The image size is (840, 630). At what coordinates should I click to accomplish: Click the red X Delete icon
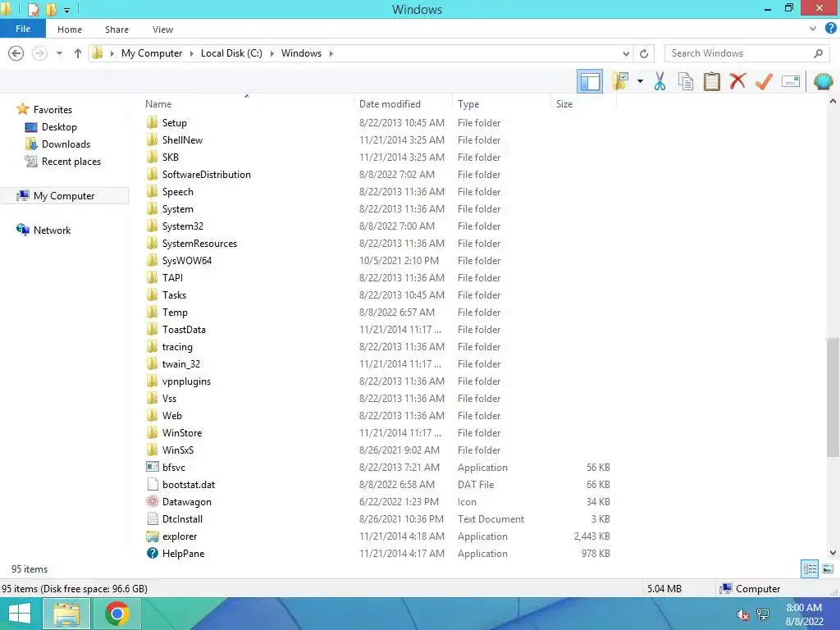(737, 81)
